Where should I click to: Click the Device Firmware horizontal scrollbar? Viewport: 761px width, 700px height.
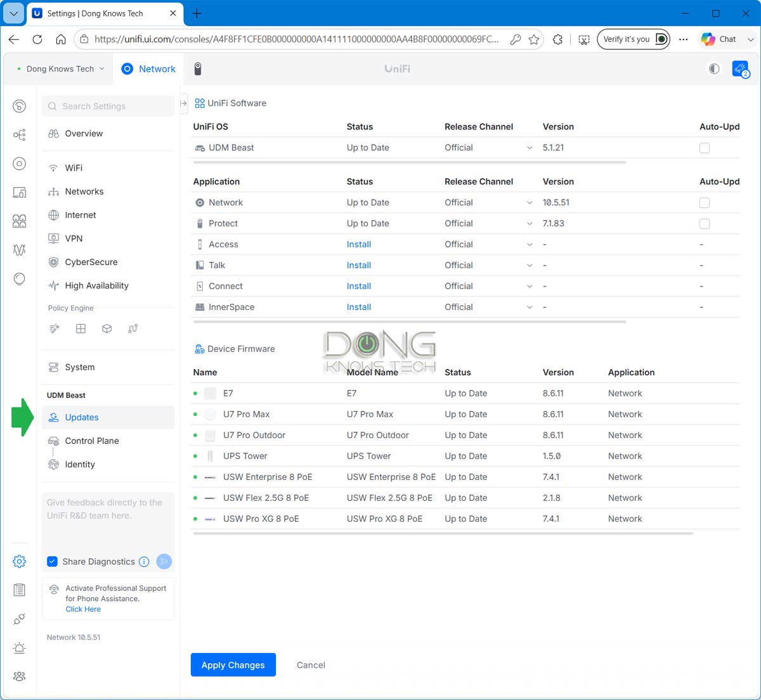(443, 533)
